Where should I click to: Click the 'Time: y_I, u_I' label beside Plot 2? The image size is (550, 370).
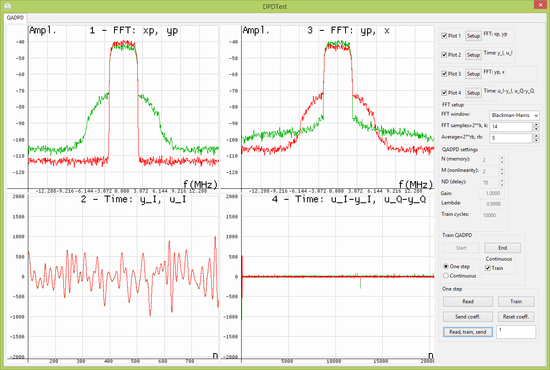pos(498,53)
